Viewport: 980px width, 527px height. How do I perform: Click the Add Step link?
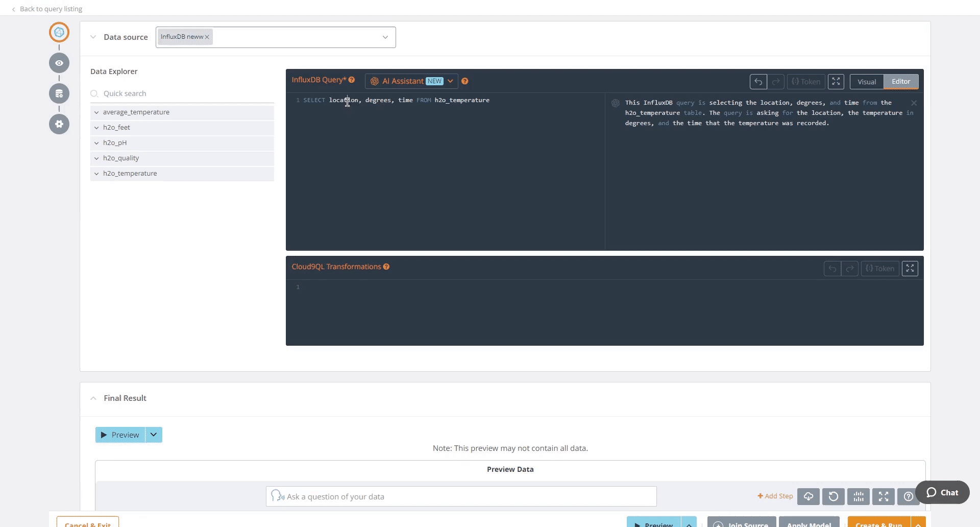point(775,496)
